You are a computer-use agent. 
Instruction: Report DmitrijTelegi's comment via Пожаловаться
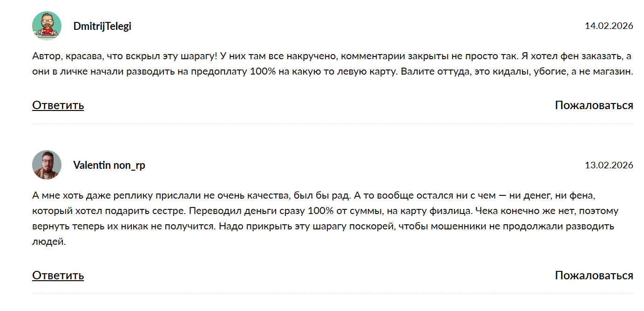pyautogui.click(x=594, y=105)
